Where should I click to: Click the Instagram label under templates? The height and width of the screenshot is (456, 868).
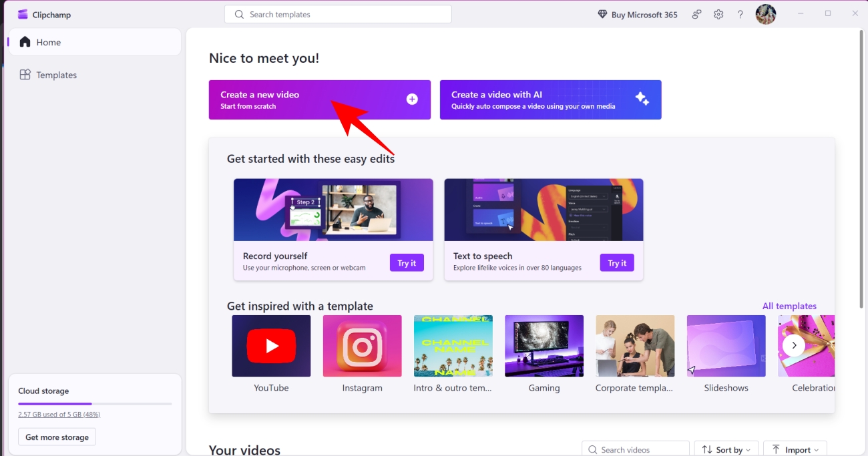(x=363, y=388)
